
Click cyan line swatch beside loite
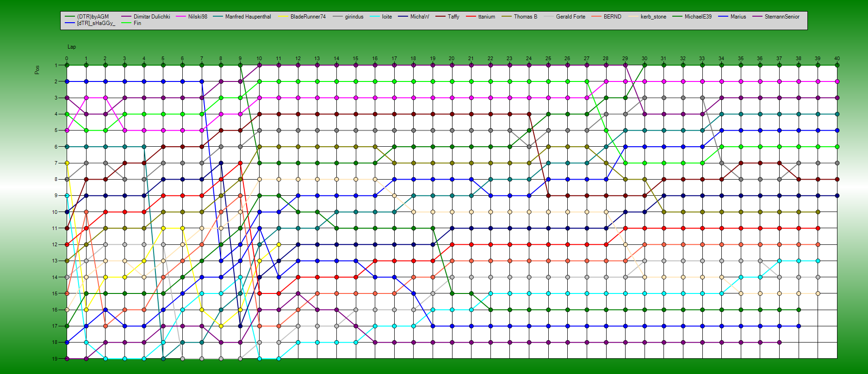[374, 17]
